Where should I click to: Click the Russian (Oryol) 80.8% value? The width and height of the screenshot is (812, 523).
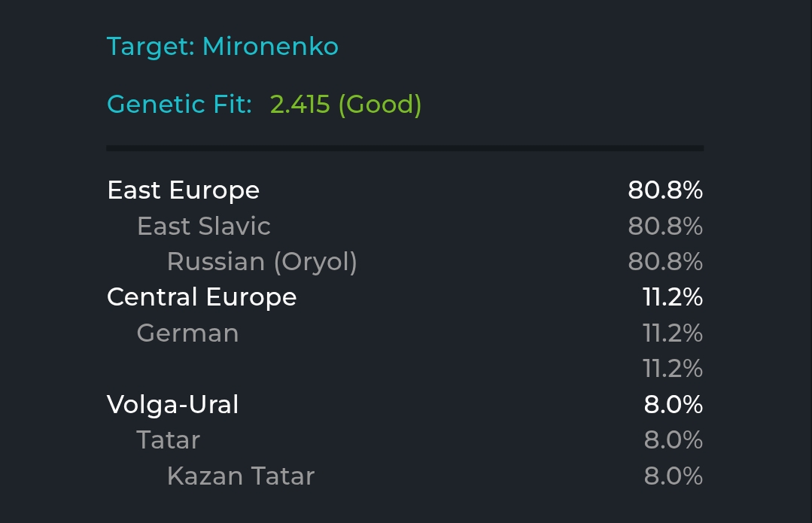[x=665, y=262]
